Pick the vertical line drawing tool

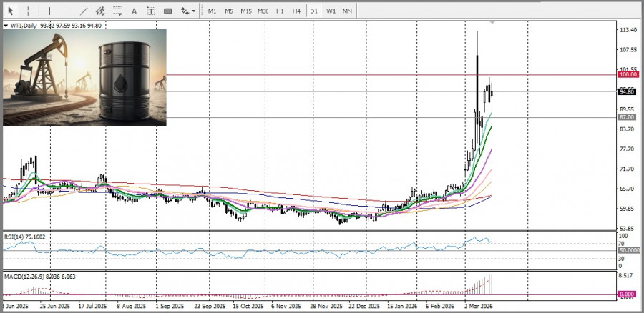pos(49,11)
